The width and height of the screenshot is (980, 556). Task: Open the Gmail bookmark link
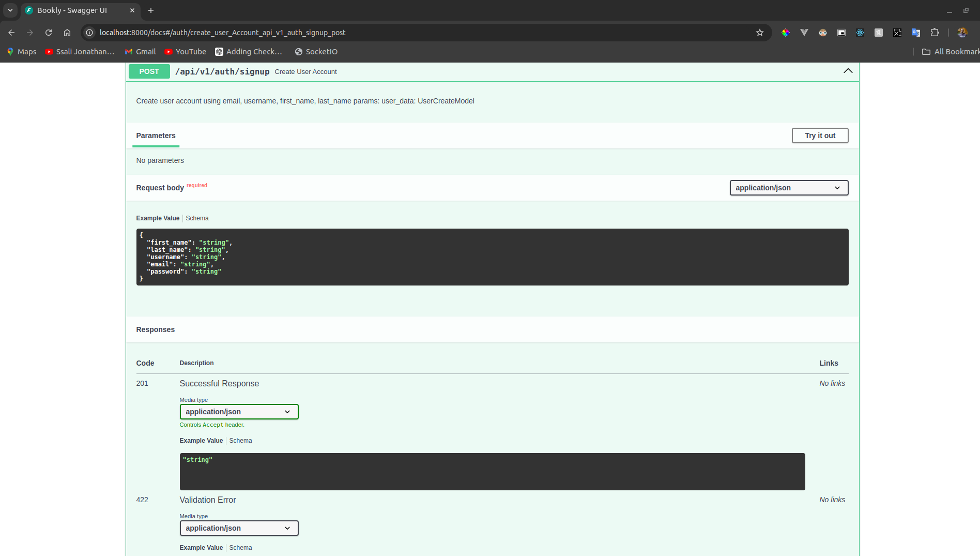pos(140,51)
